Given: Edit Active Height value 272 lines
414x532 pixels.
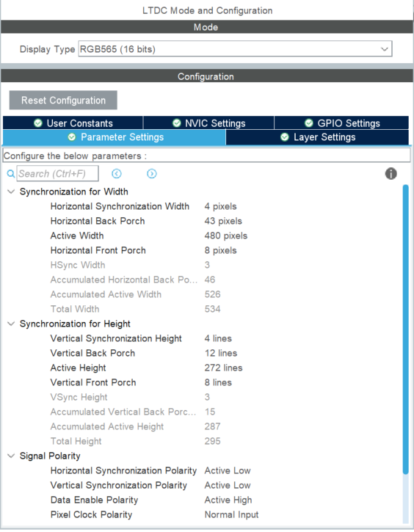Looking at the screenshot, I should (x=223, y=368).
